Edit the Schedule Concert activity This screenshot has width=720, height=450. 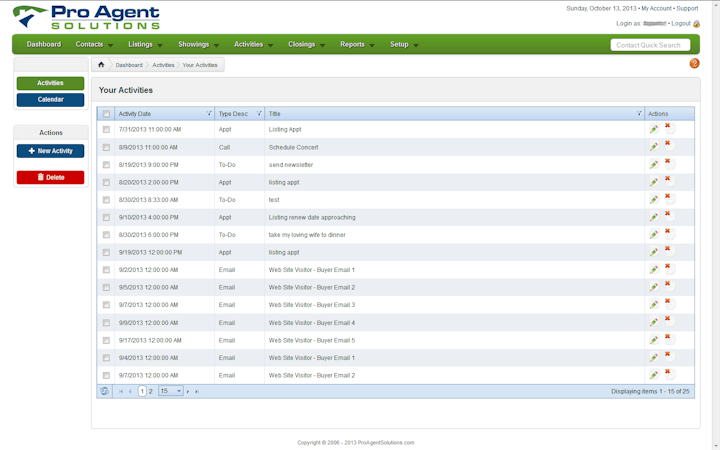pos(654,147)
